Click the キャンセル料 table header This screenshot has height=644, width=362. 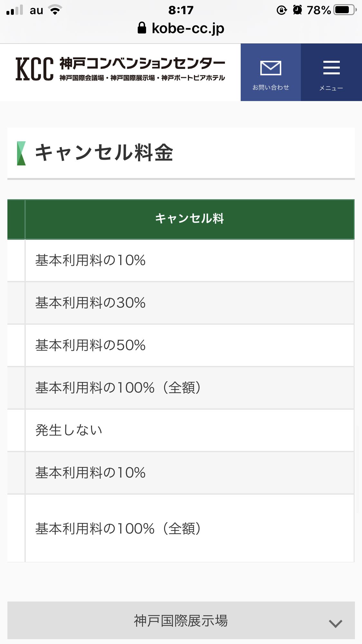pyautogui.click(x=190, y=219)
